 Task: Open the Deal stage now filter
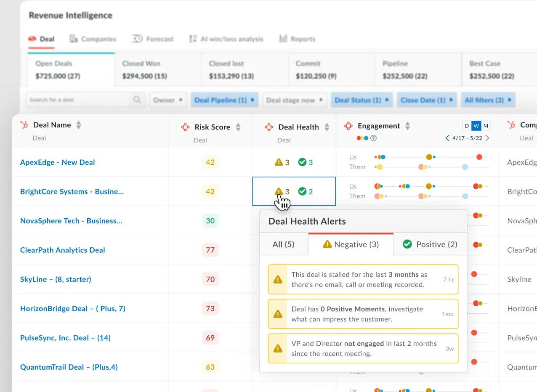[x=295, y=100]
